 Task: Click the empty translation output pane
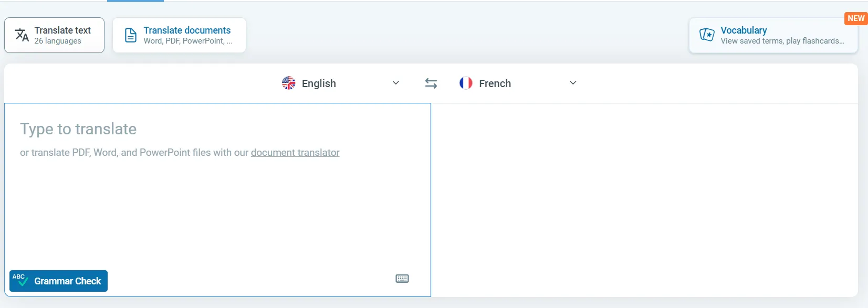[x=644, y=200]
